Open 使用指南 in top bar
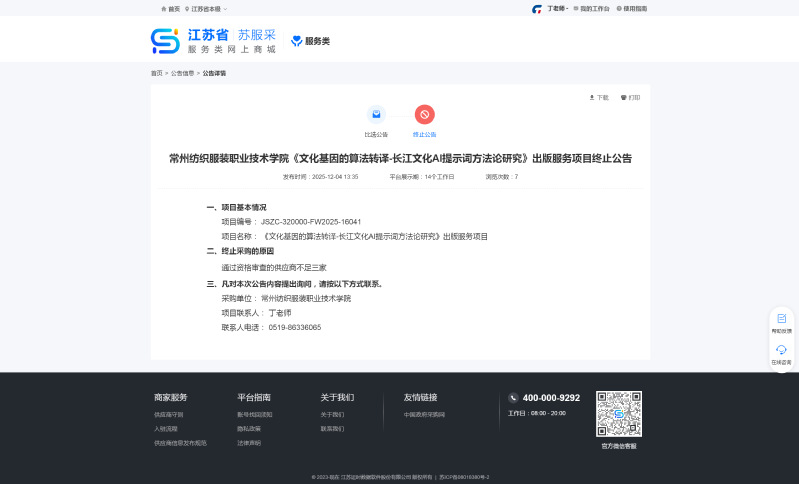799x484 pixels. (x=631, y=8)
